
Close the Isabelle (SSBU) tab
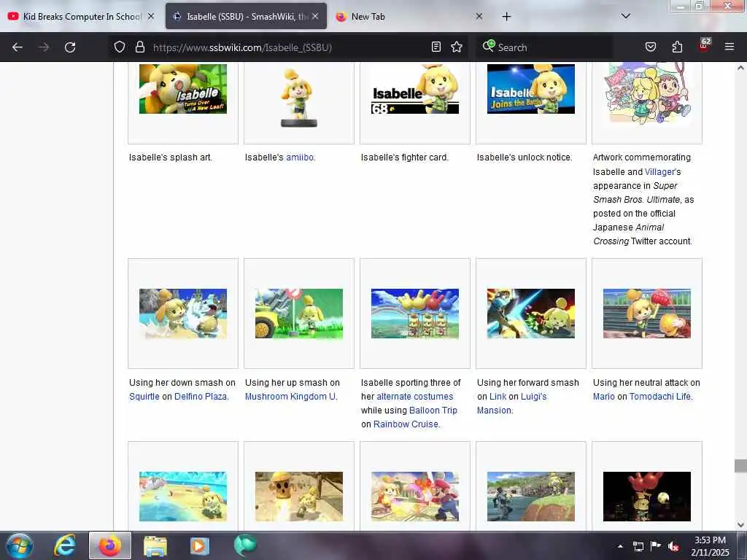point(315,16)
